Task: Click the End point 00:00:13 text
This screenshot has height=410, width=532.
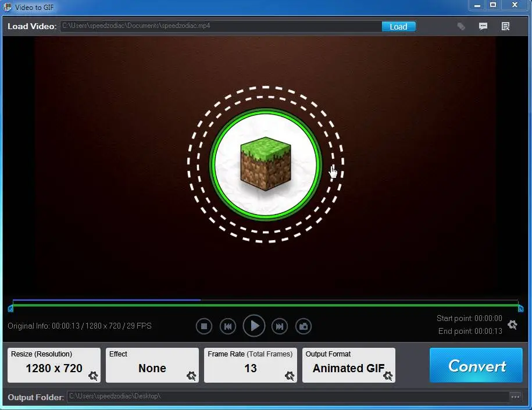Action: pyautogui.click(x=470, y=331)
